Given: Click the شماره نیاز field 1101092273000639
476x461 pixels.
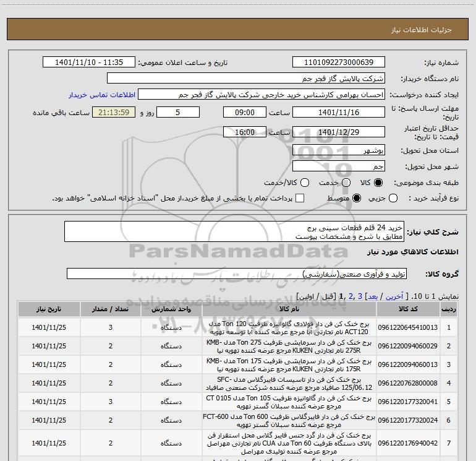Looking at the screenshot, I should [339, 62].
